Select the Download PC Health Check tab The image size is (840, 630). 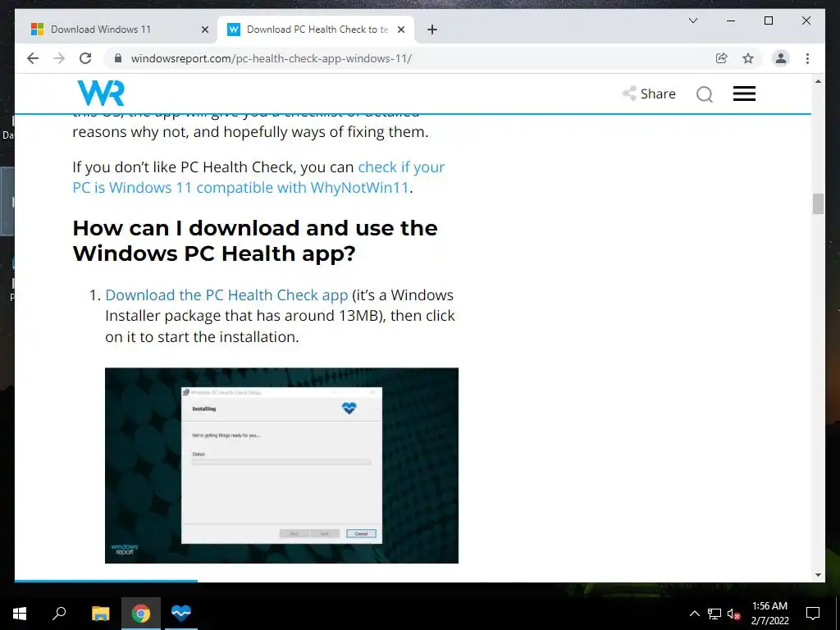tap(316, 30)
